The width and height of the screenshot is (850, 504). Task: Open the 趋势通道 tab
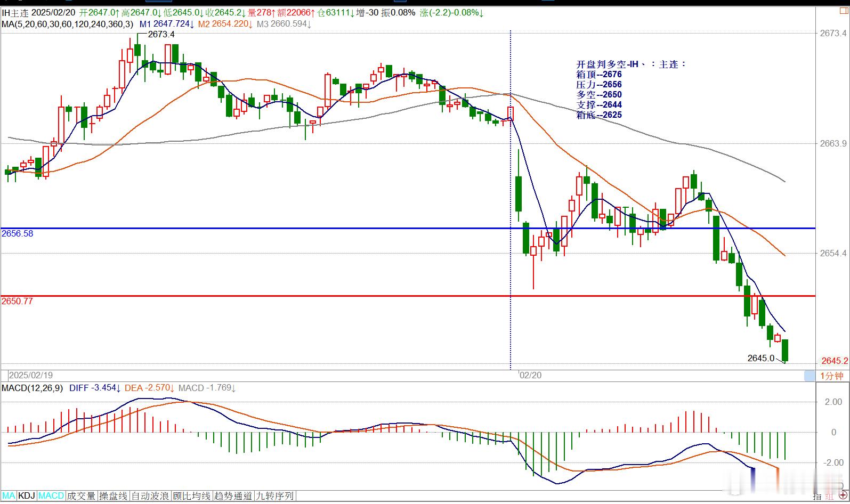point(233,496)
